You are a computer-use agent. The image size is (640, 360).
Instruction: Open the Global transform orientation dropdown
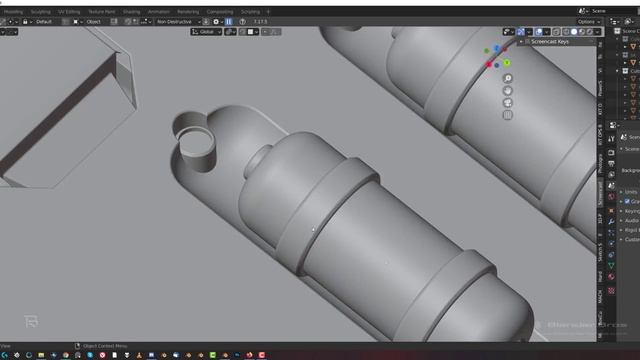click(206, 32)
